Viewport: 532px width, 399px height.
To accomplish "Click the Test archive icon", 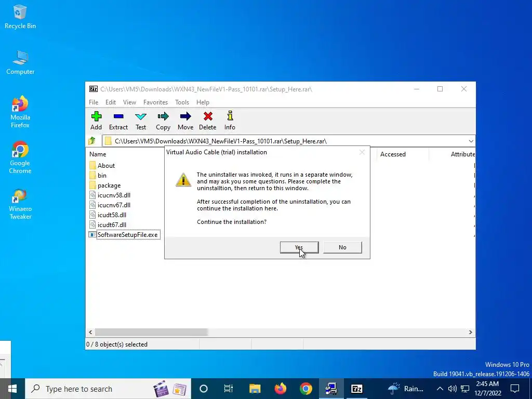I will tap(141, 121).
